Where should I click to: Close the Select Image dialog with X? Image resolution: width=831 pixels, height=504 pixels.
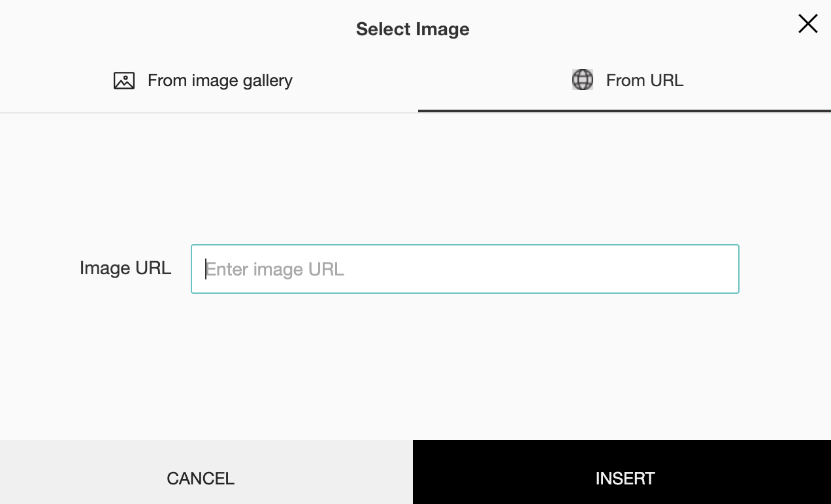click(x=807, y=24)
